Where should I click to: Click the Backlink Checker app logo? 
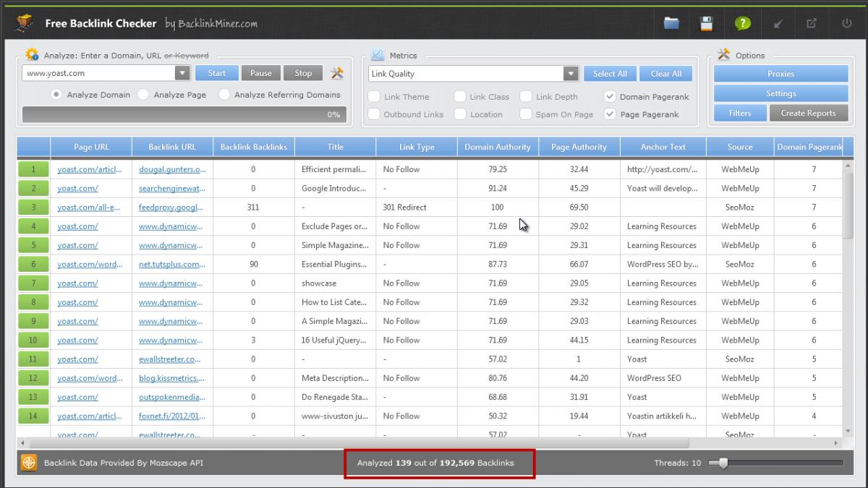25,23
